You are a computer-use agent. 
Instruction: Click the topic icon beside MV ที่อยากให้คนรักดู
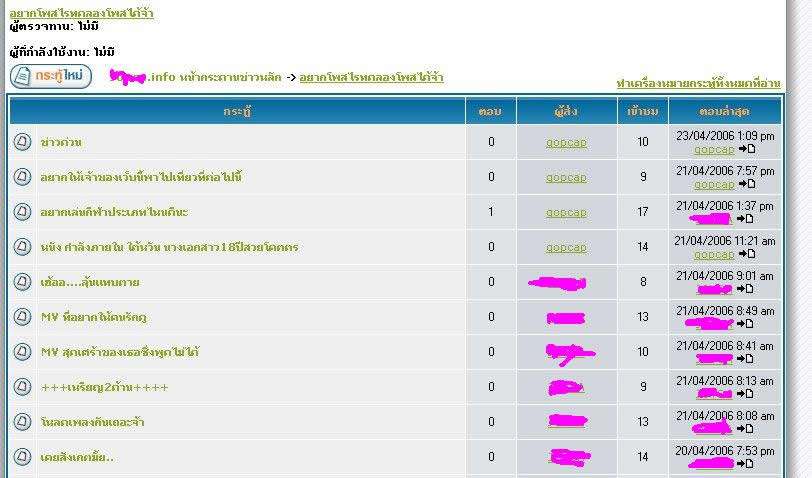(22, 317)
